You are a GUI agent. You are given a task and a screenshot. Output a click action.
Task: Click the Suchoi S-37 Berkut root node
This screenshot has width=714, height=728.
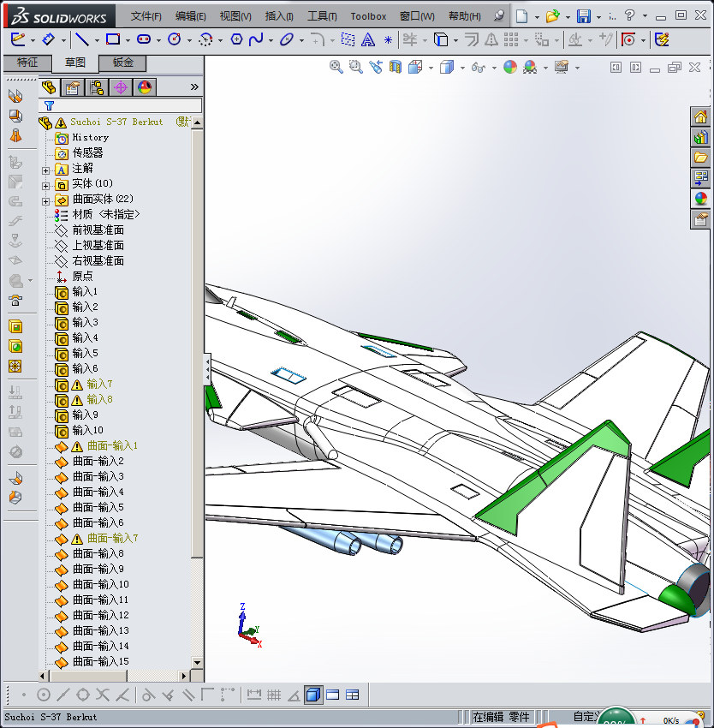116,122
